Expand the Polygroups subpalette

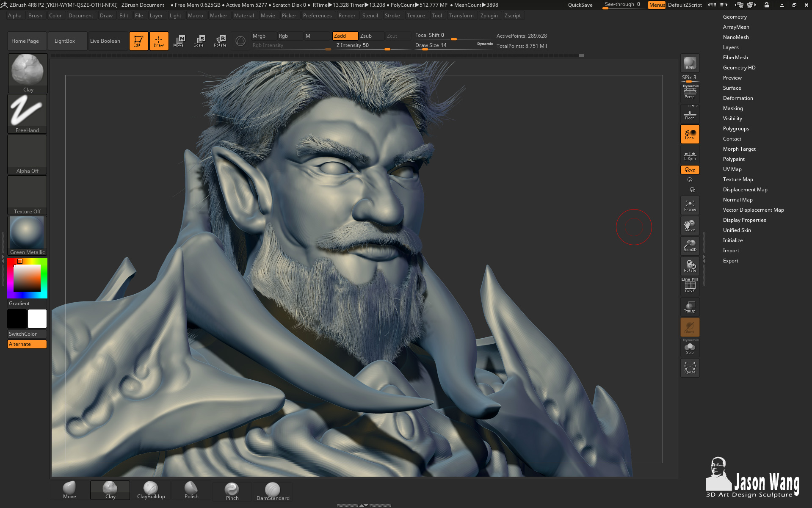point(736,129)
